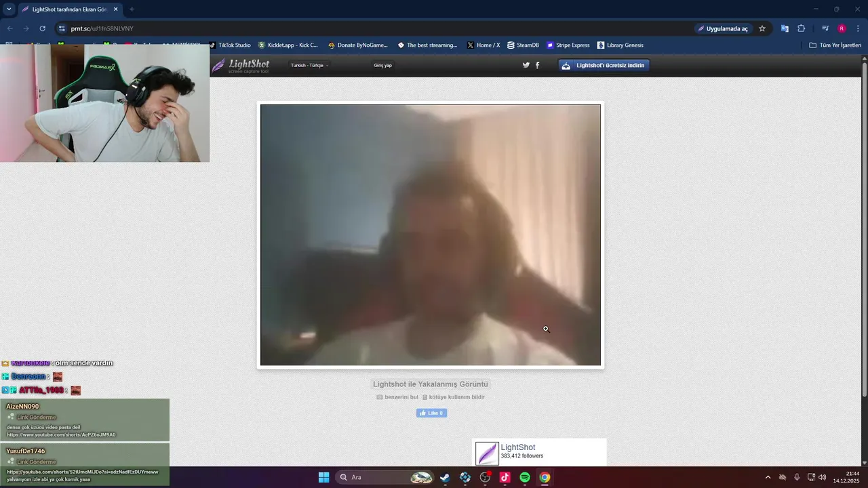Viewport: 868px width, 488px height.
Task: Click the LightShot logo
Action: (241, 65)
